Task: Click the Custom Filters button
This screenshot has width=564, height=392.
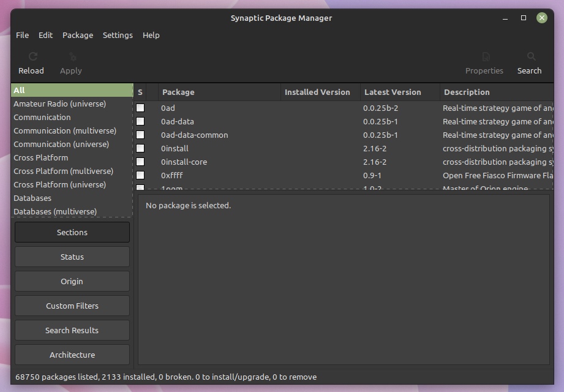Action: 72,306
